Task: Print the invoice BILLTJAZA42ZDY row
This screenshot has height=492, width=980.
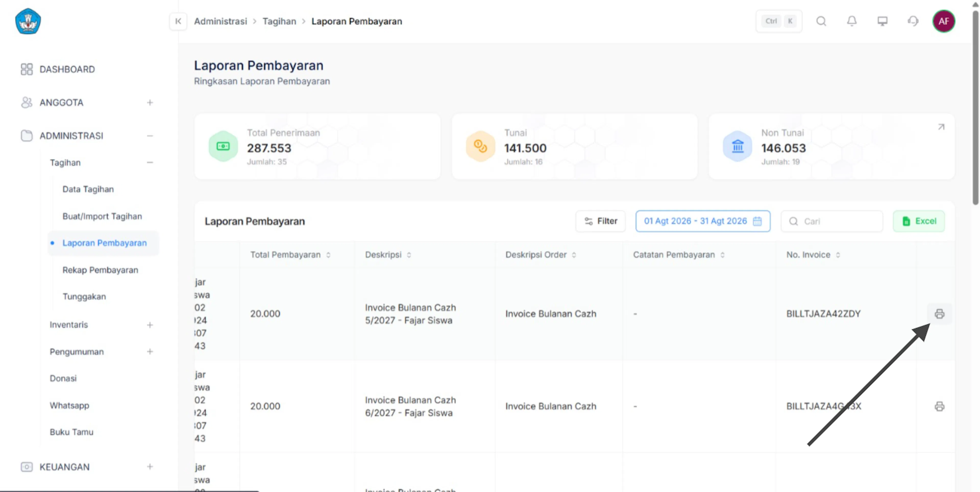Action: coord(939,314)
